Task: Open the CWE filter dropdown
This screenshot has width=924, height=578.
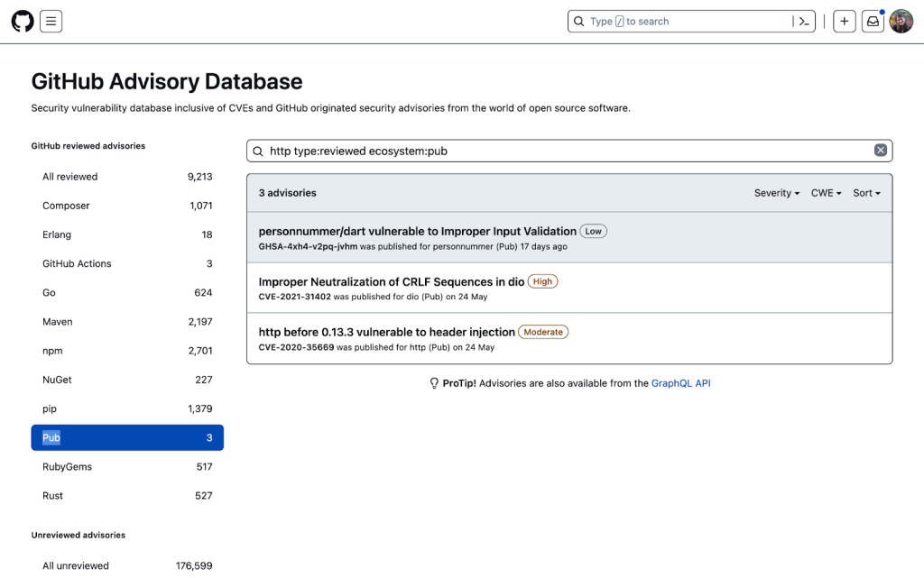Action: point(826,192)
